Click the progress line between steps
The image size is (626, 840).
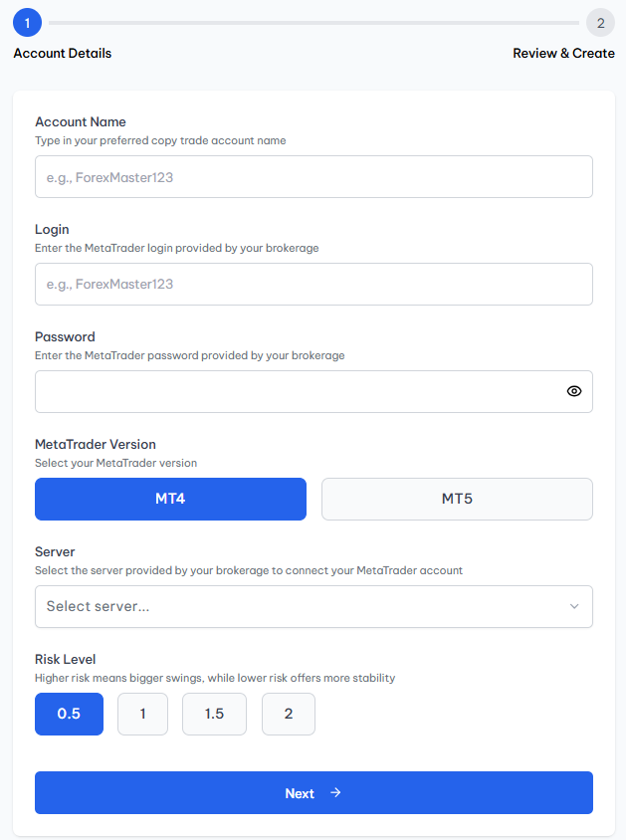coord(313,22)
